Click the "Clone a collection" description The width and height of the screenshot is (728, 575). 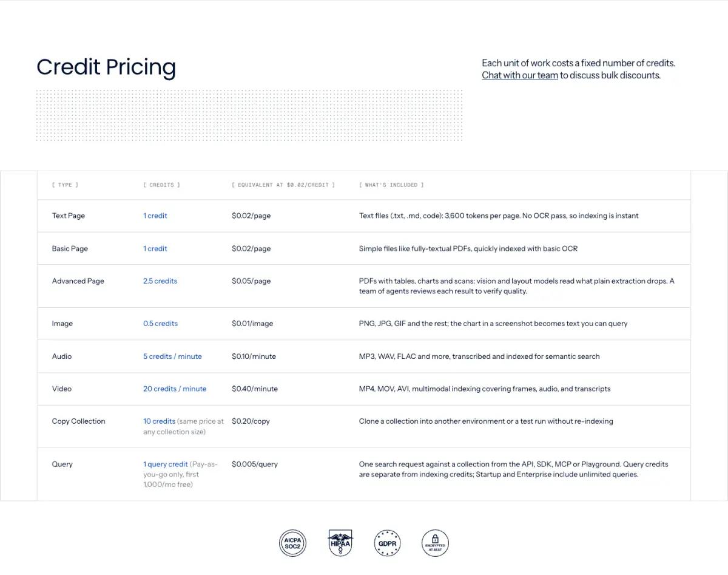tap(486, 421)
